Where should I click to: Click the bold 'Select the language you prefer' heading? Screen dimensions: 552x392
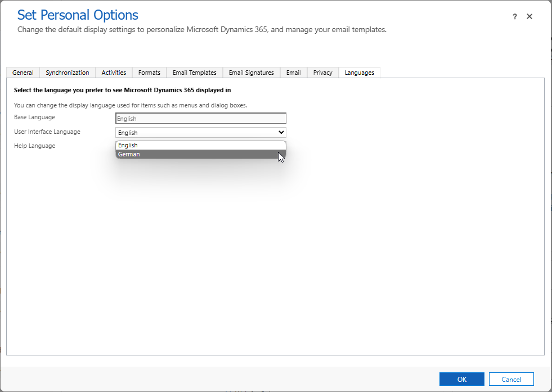point(123,90)
